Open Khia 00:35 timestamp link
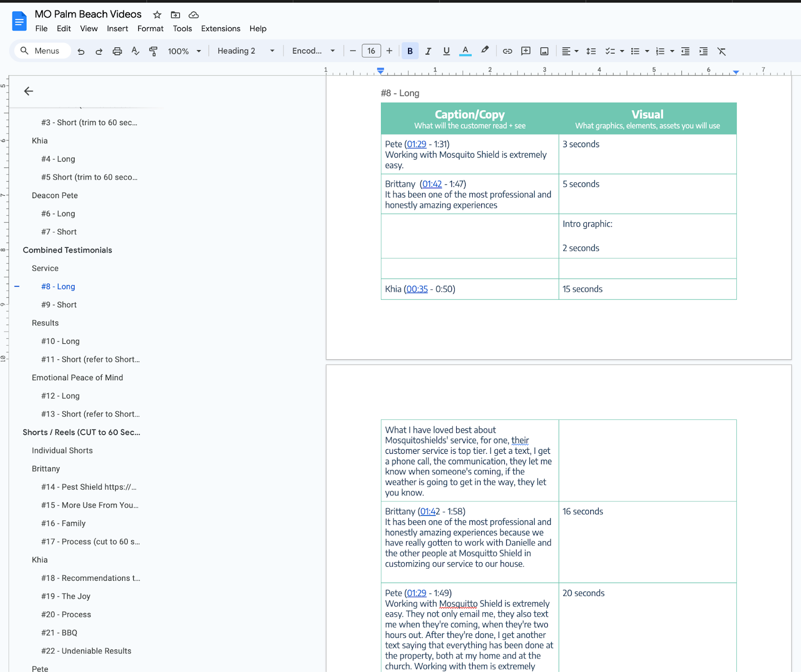This screenshot has height=672, width=801. (417, 289)
